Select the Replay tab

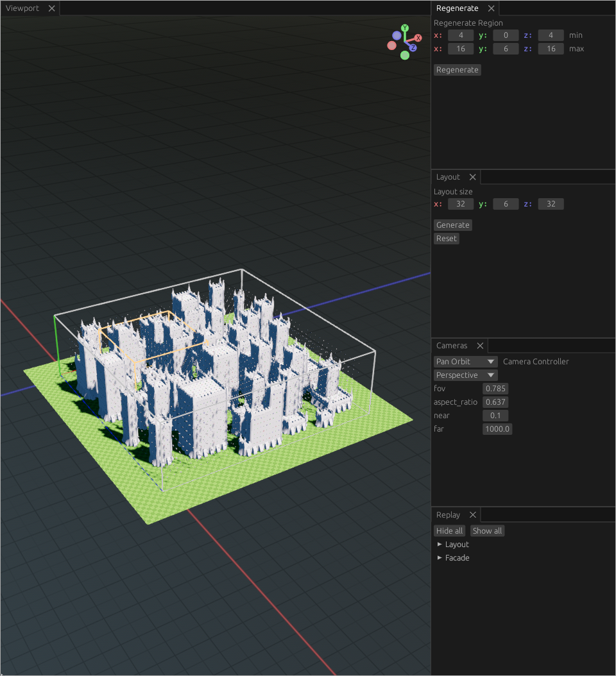(448, 515)
